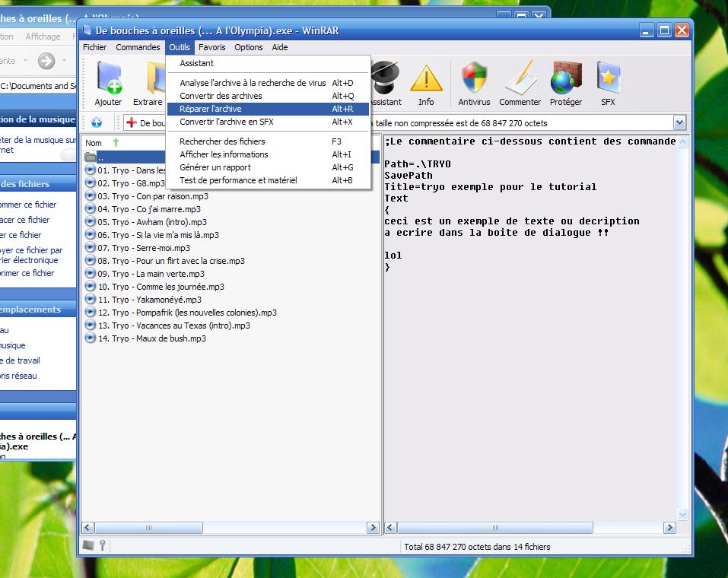
Task: Expand the archive path dropdown arrow
Action: 679,123
